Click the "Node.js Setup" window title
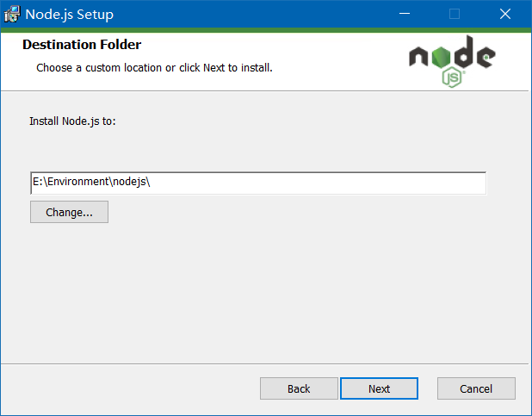This screenshot has width=532, height=416. tap(70, 15)
